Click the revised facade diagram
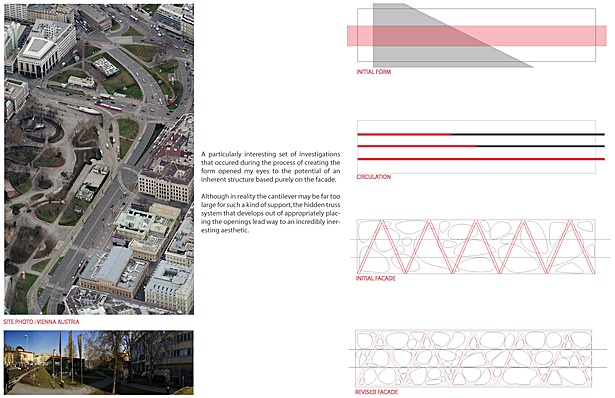This screenshot has width=615, height=398. click(479, 359)
